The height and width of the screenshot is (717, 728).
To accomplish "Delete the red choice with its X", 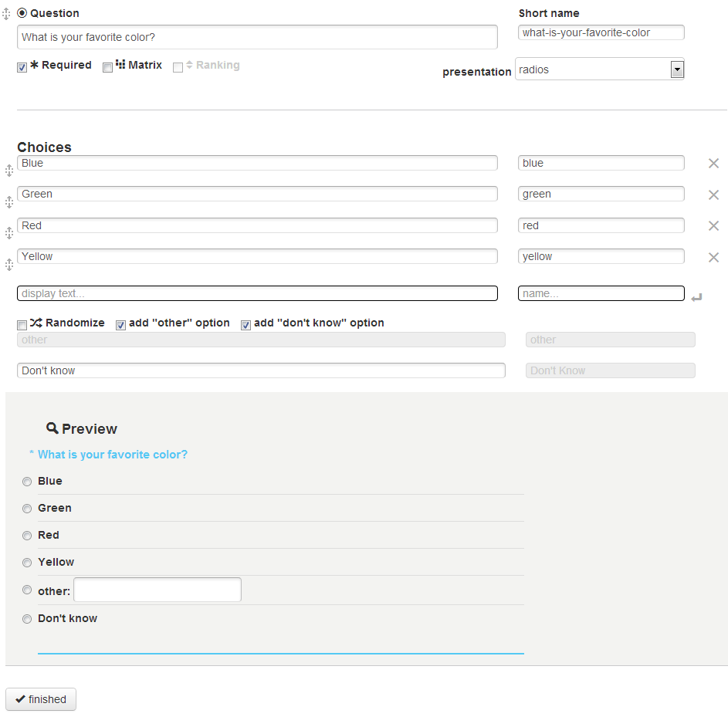I will 713,225.
